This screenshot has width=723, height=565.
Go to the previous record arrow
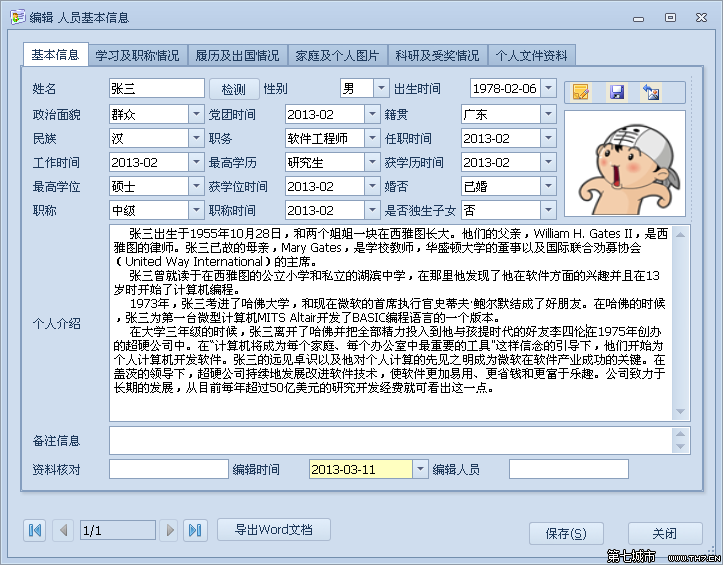[63, 530]
